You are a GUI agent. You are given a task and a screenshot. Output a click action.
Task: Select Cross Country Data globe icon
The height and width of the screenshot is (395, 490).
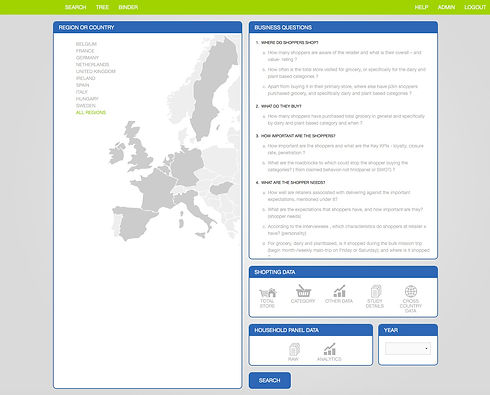click(411, 291)
